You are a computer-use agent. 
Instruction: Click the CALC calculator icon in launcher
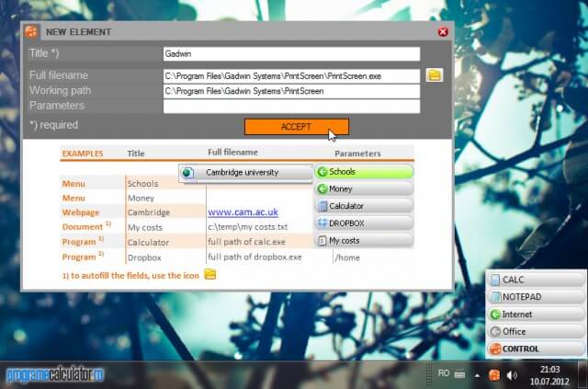495,280
